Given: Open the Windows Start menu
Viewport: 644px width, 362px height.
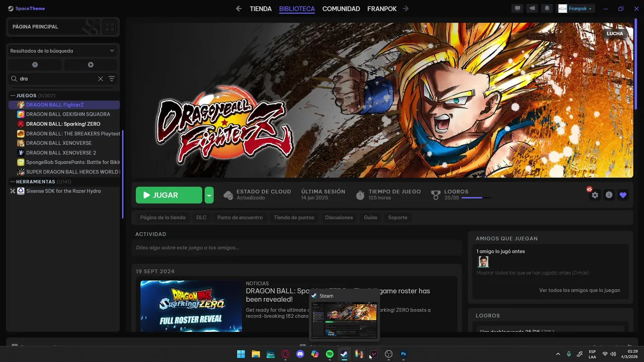Looking at the screenshot, I should pyautogui.click(x=241, y=354).
